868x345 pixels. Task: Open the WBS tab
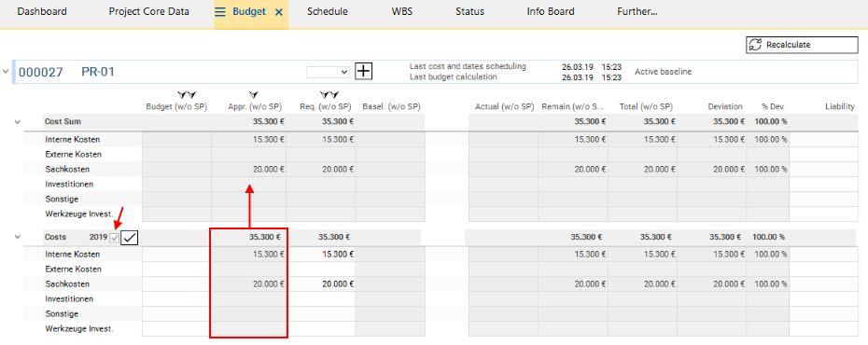pos(402,11)
